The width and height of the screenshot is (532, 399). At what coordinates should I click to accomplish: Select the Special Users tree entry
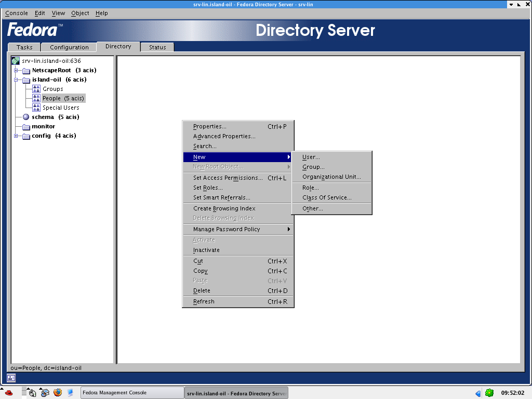pyautogui.click(x=61, y=108)
